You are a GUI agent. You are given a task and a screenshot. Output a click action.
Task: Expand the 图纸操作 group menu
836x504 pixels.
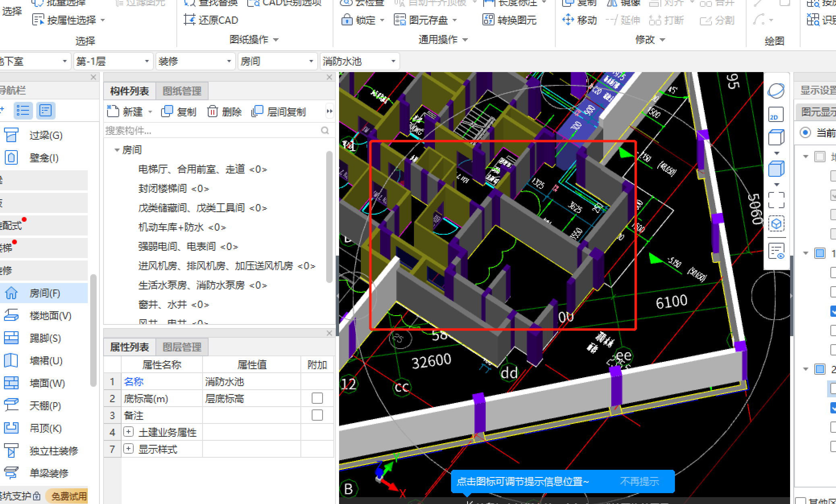(254, 39)
